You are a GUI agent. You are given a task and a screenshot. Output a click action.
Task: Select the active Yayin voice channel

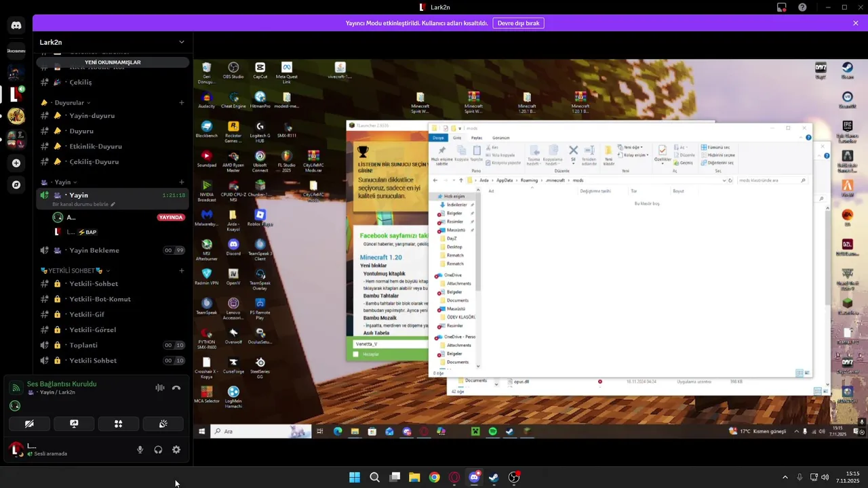coord(113,198)
